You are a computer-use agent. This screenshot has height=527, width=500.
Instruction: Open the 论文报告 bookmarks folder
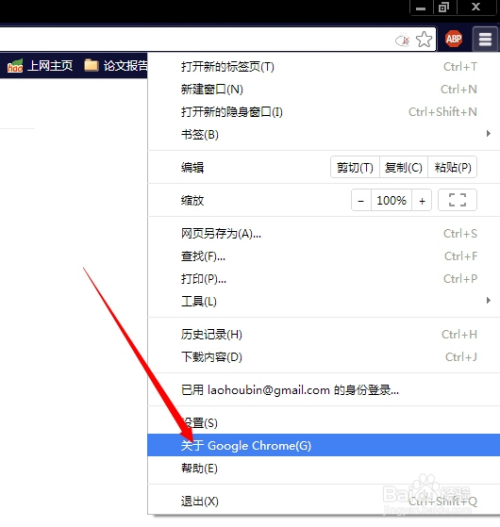116,66
